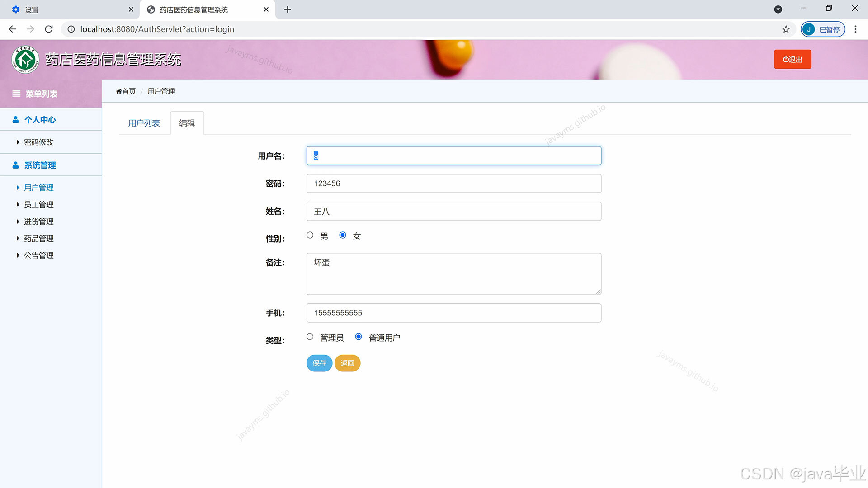Click the tab search dropdown circle icon

point(778,9)
